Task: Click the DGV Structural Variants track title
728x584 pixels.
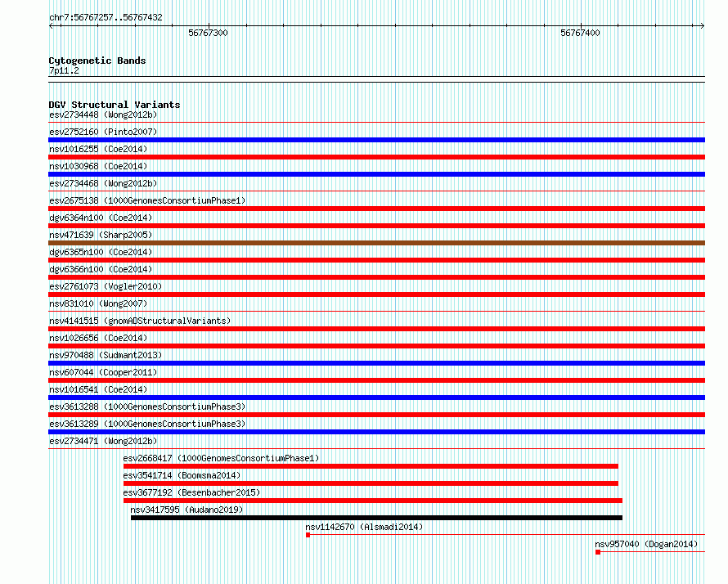Action: [115, 105]
